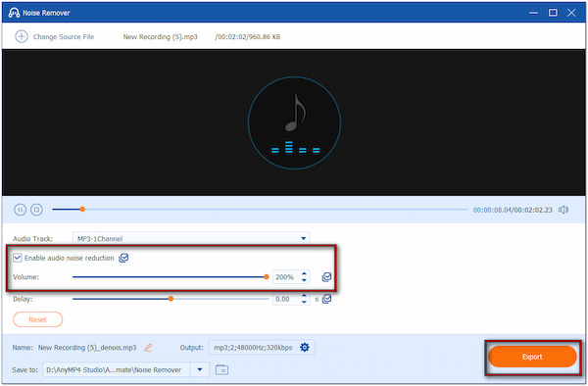
Task: Open output settings gear icon
Action: [305, 348]
